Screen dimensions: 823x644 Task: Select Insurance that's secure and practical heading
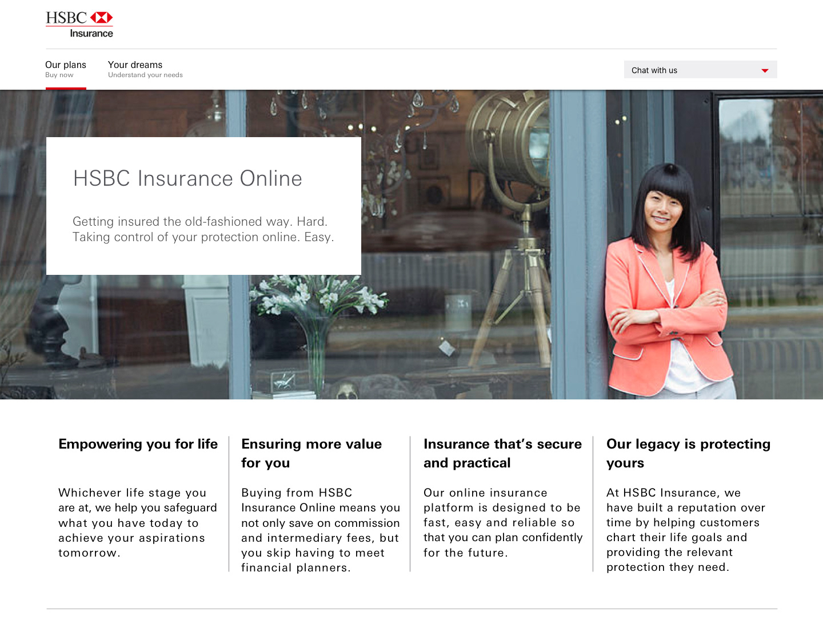tap(502, 453)
